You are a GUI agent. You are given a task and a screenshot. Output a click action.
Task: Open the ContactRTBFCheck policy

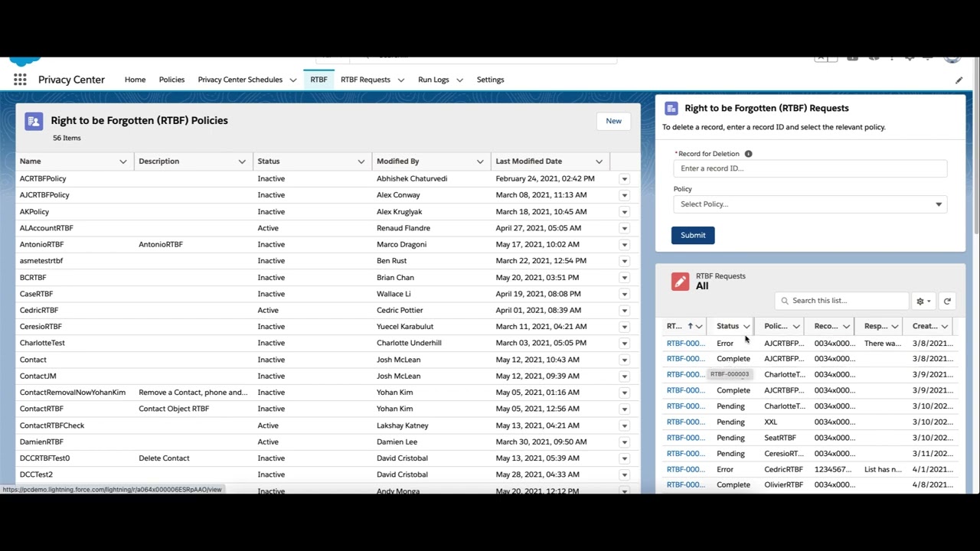(x=52, y=425)
